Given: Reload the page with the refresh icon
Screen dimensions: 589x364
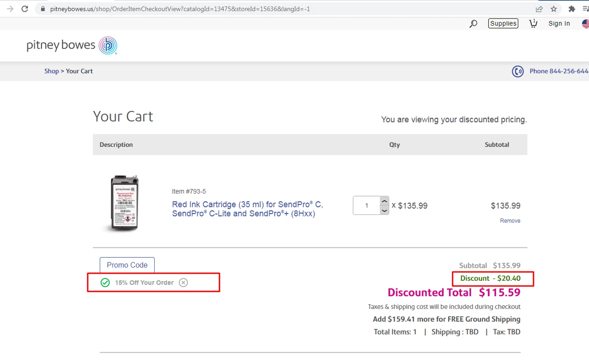Looking at the screenshot, I should [25, 9].
